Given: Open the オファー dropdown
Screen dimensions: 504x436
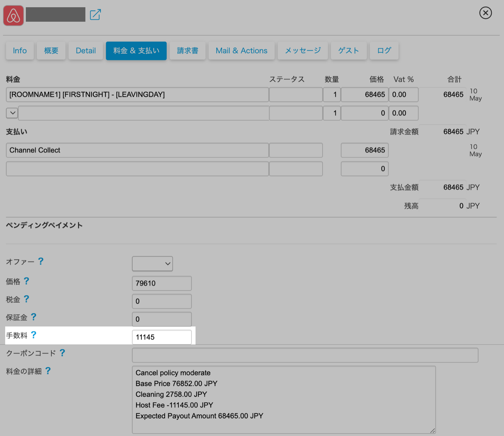Looking at the screenshot, I should click(x=152, y=264).
